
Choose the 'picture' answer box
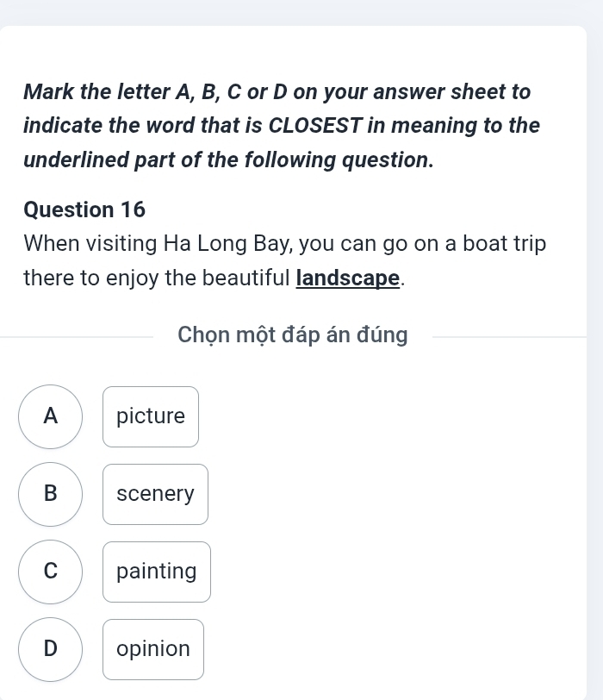pos(151,416)
